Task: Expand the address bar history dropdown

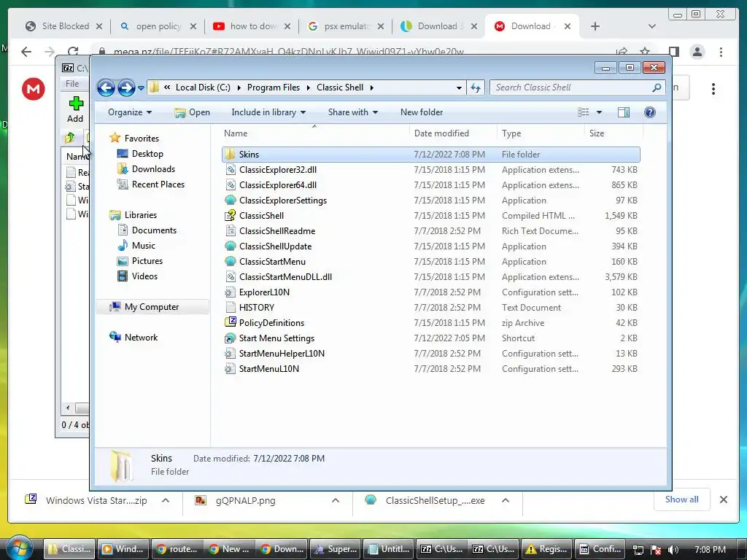Action: pos(458,87)
